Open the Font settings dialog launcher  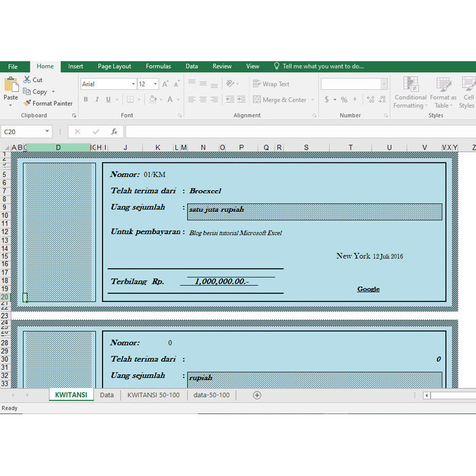[x=180, y=116]
